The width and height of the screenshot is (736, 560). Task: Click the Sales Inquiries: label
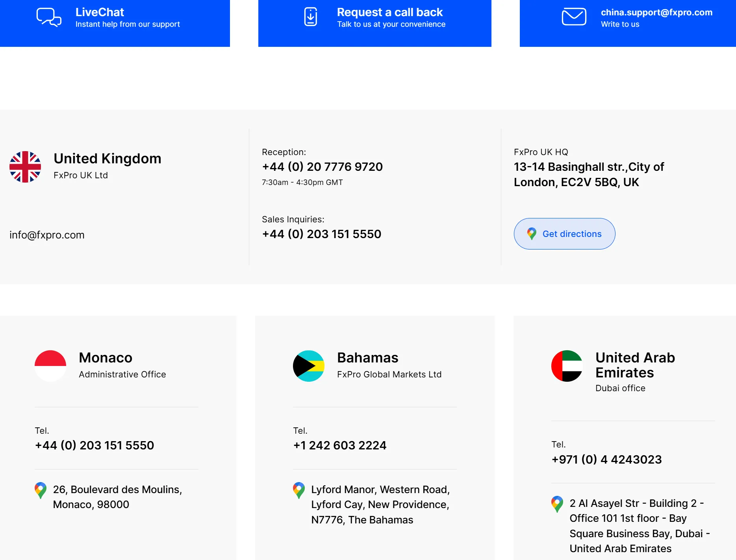293,220
